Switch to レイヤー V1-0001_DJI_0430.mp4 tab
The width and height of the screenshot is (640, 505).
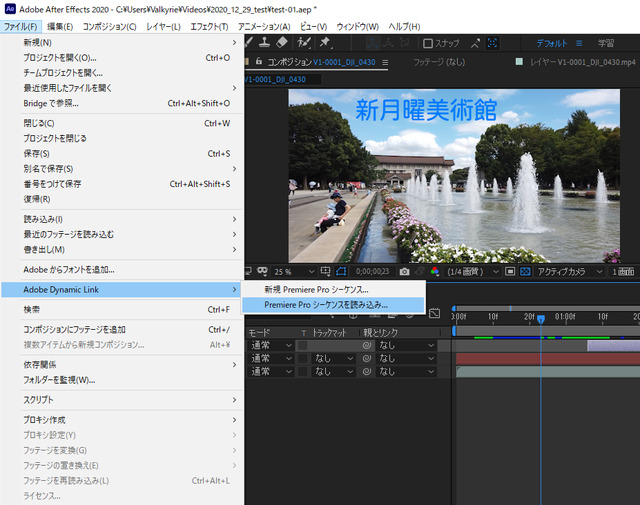click(x=582, y=62)
